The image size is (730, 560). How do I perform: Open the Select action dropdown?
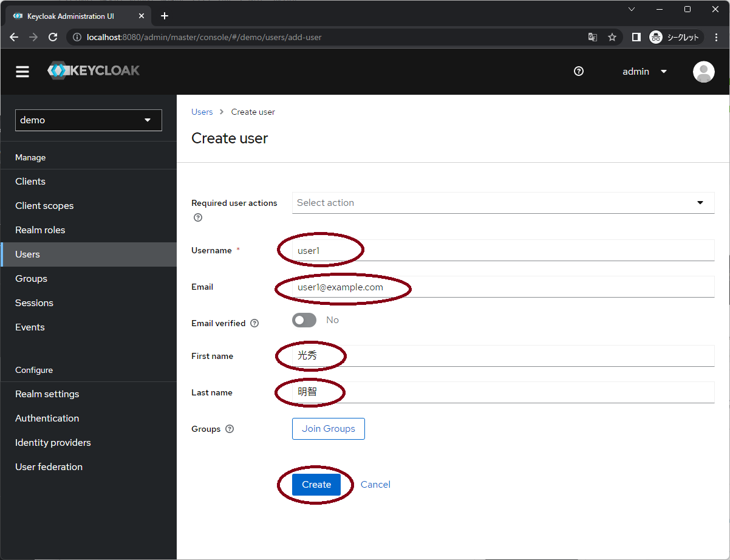click(x=503, y=202)
